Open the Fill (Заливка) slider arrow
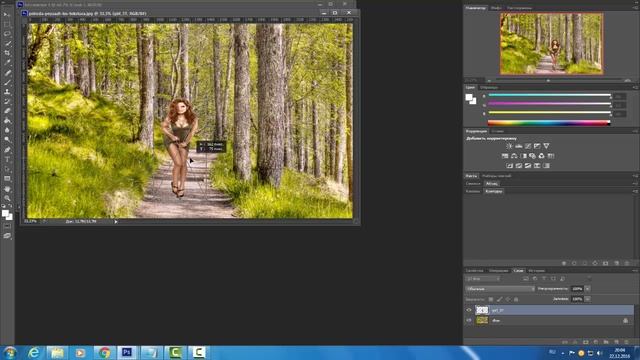 tap(588, 299)
